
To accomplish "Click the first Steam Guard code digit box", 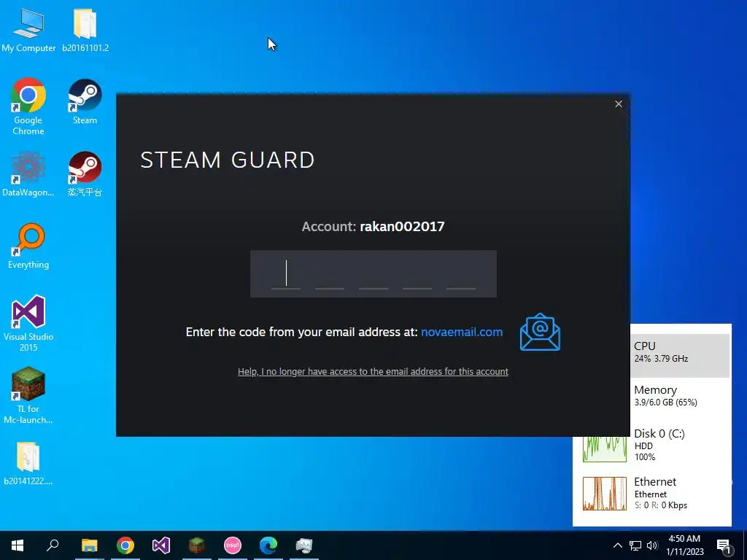I will pyautogui.click(x=286, y=274).
